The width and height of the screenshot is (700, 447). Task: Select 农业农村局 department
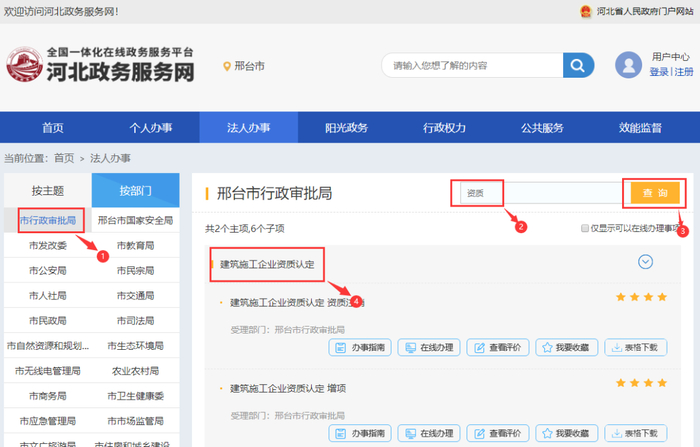point(135,371)
